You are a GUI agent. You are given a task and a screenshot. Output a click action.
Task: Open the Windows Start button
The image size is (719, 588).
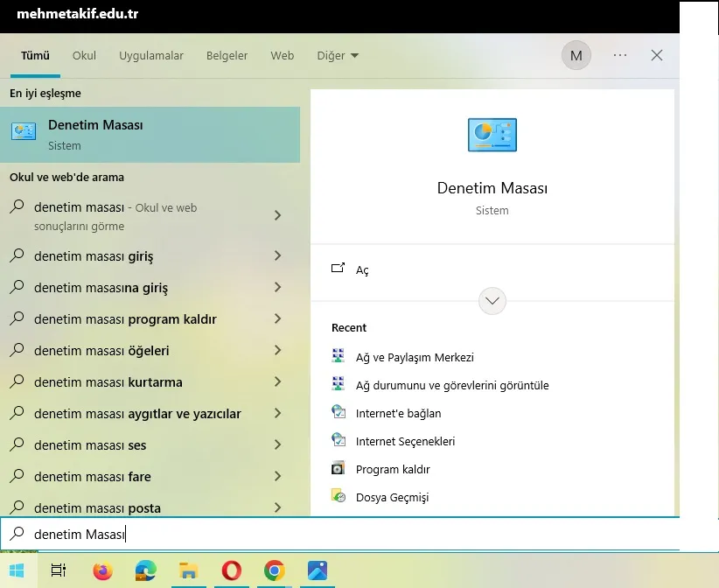pos(17,570)
